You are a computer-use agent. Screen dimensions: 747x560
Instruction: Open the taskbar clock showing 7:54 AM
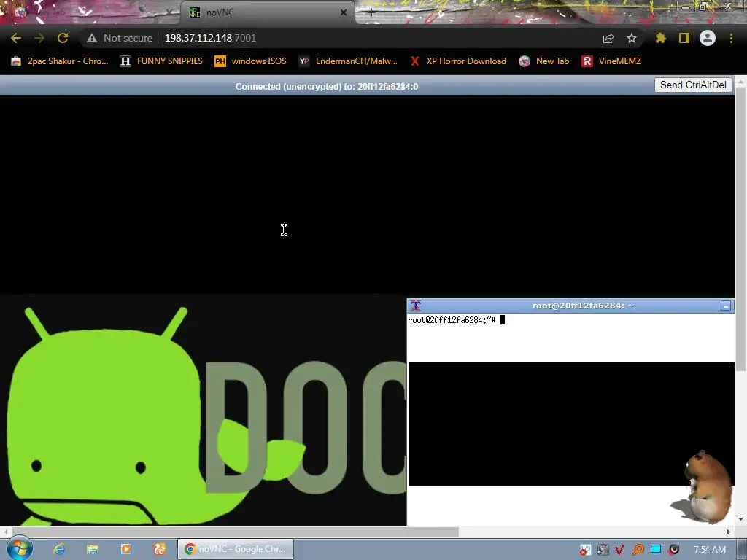[x=710, y=550]
